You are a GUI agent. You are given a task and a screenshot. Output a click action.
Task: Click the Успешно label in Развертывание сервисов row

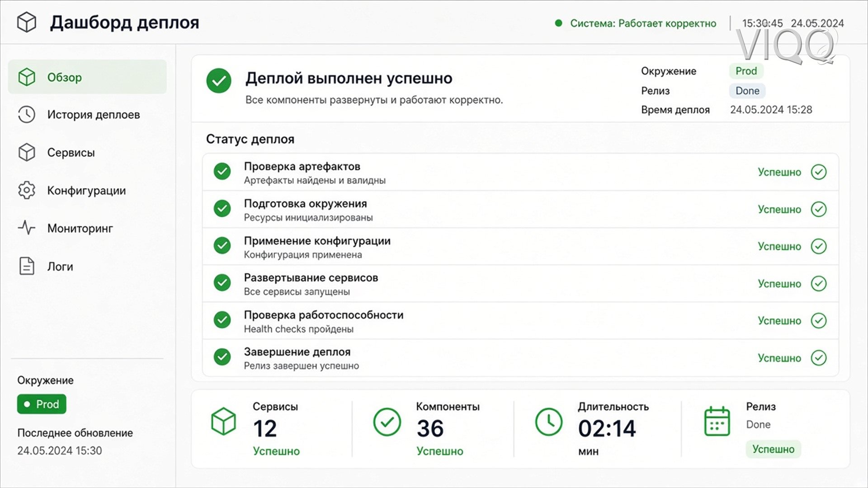tap(779, 284)
